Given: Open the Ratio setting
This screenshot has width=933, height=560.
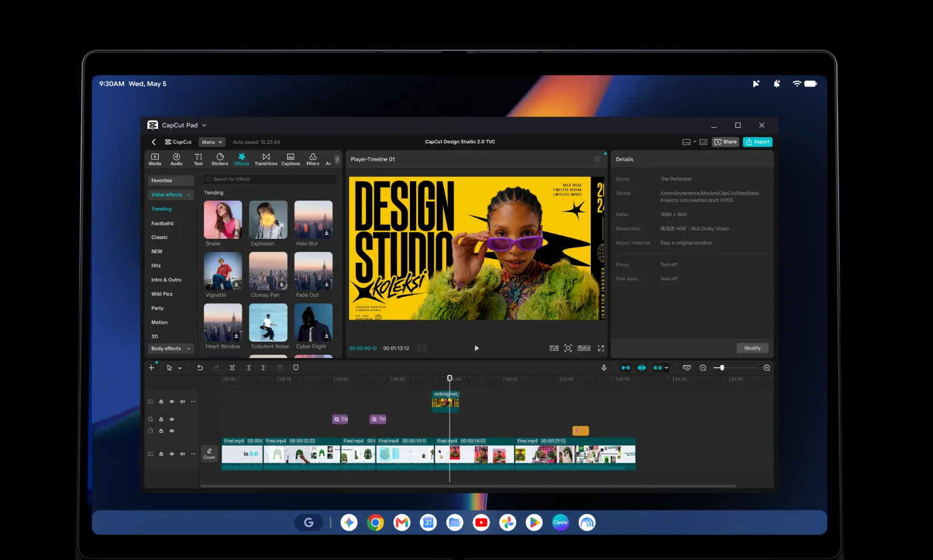Looking at the screenshot, I should click(584, 348).
